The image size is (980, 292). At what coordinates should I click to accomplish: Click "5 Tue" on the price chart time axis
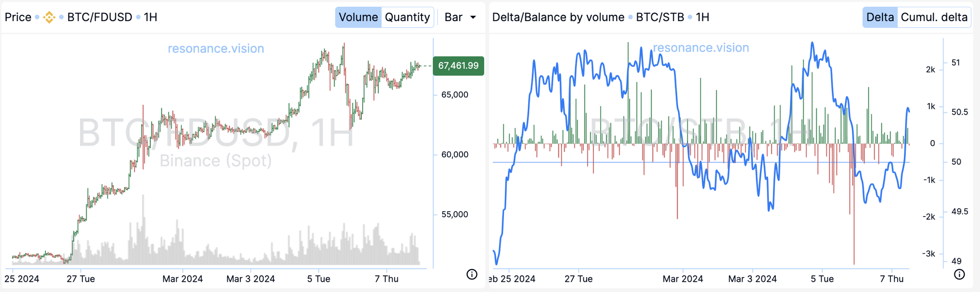(319, 279)
